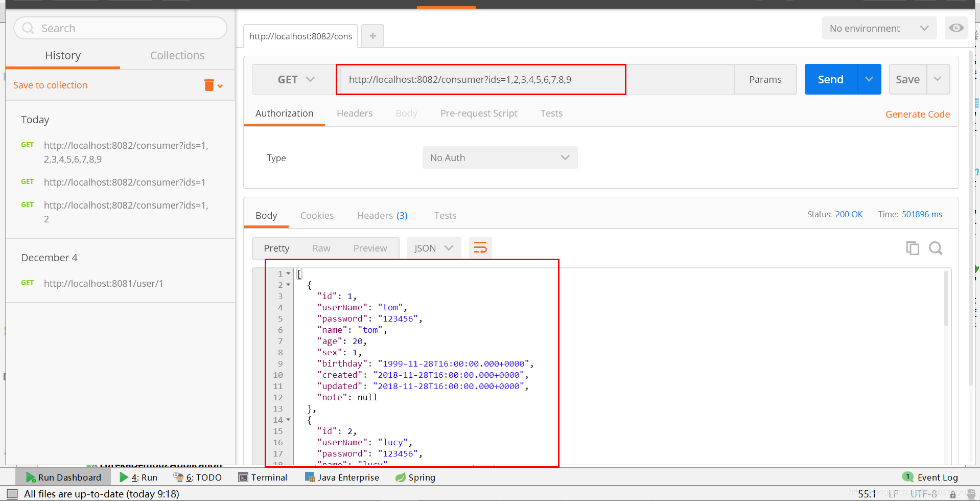Collapse the JSON object at line 14
The height and width of the screenshot is (501, 980).
point(288,420)
